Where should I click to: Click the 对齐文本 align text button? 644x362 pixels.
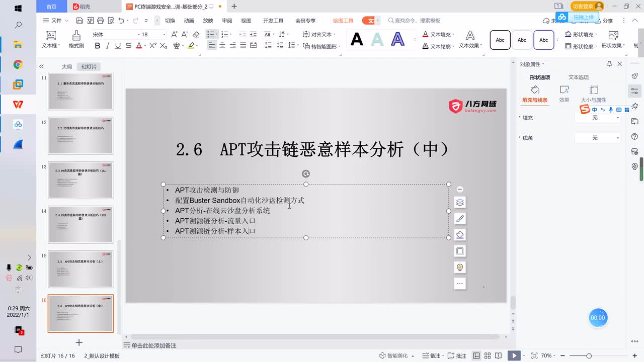click(319, 34)
